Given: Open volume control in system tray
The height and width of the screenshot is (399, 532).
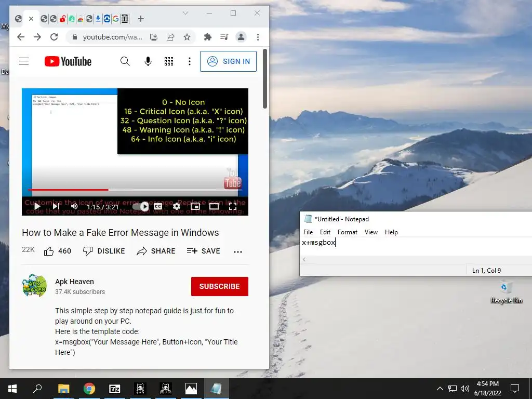Looking at the screenshot, I should click(465, 389).
